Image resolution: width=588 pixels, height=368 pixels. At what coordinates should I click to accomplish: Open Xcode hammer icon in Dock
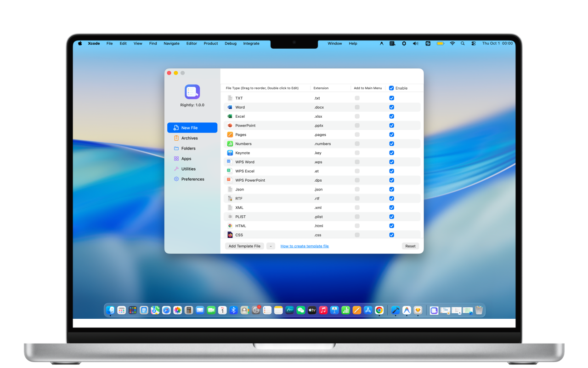(x=395, y=310)
